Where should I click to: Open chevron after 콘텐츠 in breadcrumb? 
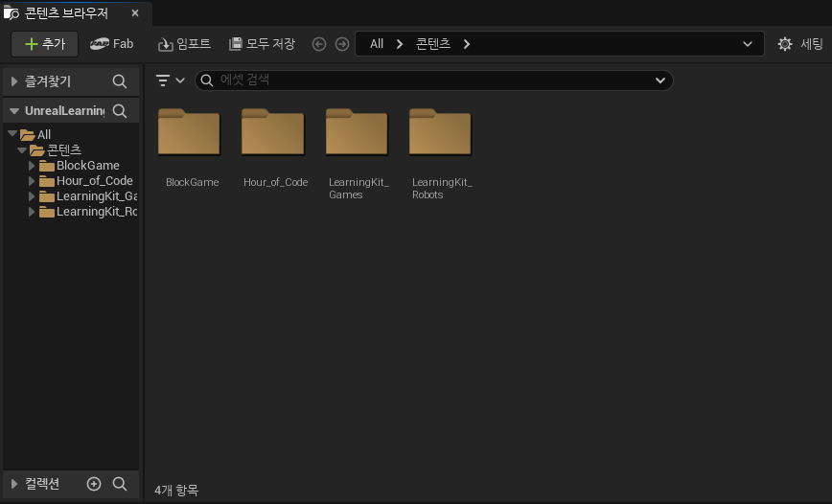point(467,44)
